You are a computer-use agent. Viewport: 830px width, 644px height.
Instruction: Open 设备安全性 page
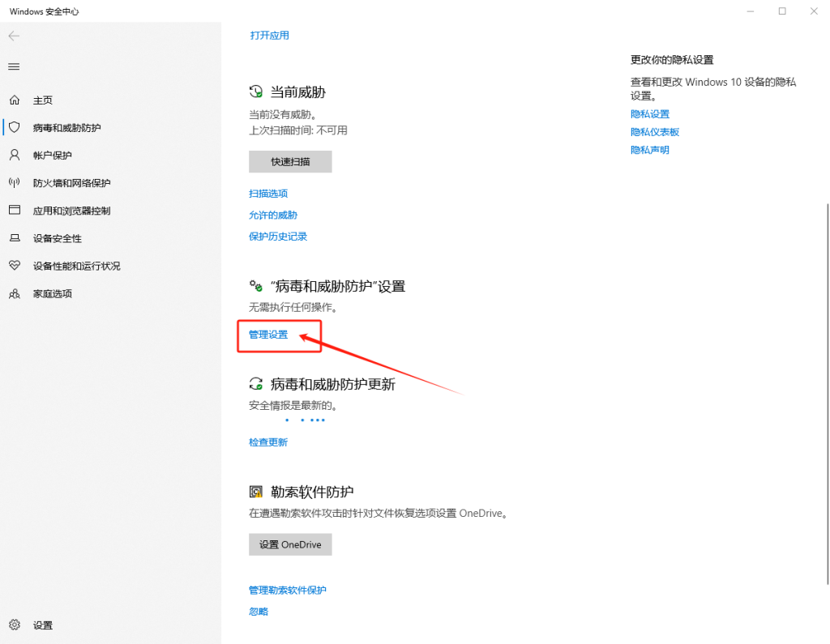coord(110,238)
